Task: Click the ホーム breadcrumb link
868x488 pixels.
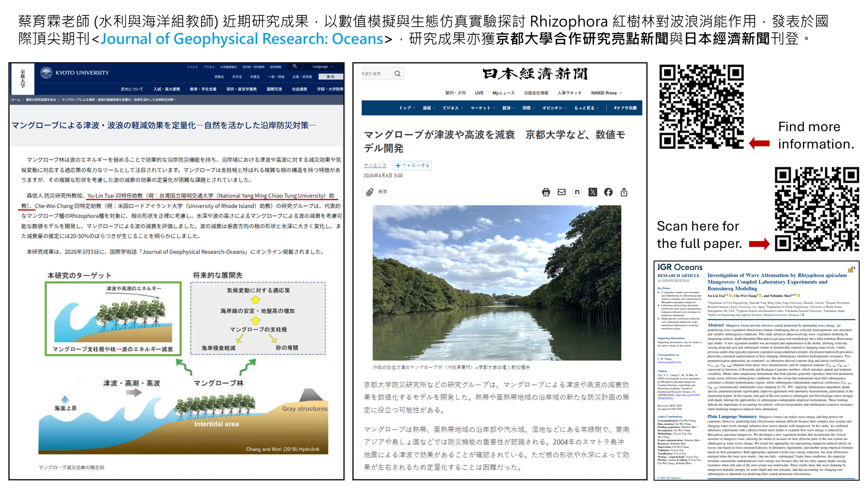Action: click(16, 99)
